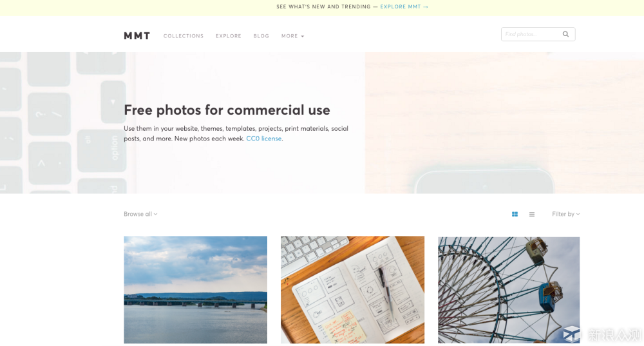This screenshot has height=346, width=644.
Task: Open the Filter by dropdown
Action: [x=565, y=214]
